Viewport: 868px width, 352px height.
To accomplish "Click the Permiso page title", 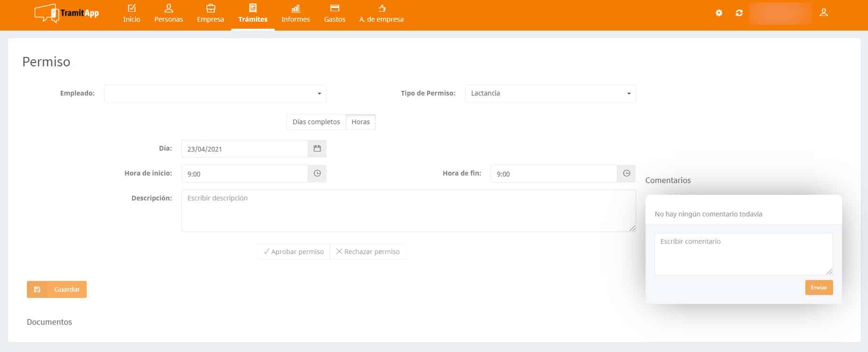I will click(46, 62).
